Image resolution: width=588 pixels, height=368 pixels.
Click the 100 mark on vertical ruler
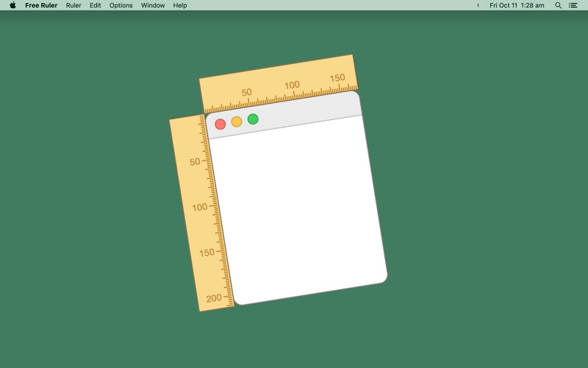[199, 208]
